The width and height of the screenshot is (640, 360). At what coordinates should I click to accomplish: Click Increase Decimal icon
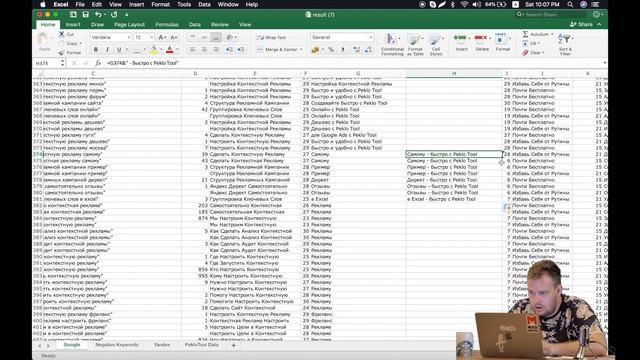[356, 49]
